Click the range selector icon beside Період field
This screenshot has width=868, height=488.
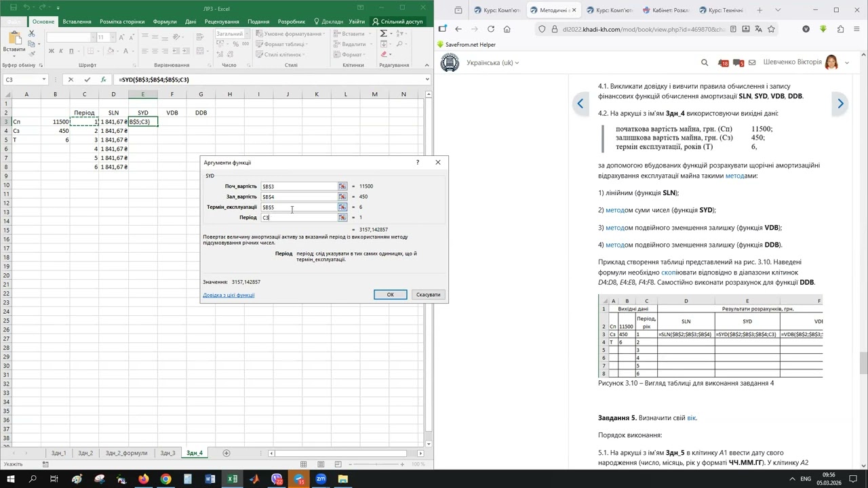point(342,218)
